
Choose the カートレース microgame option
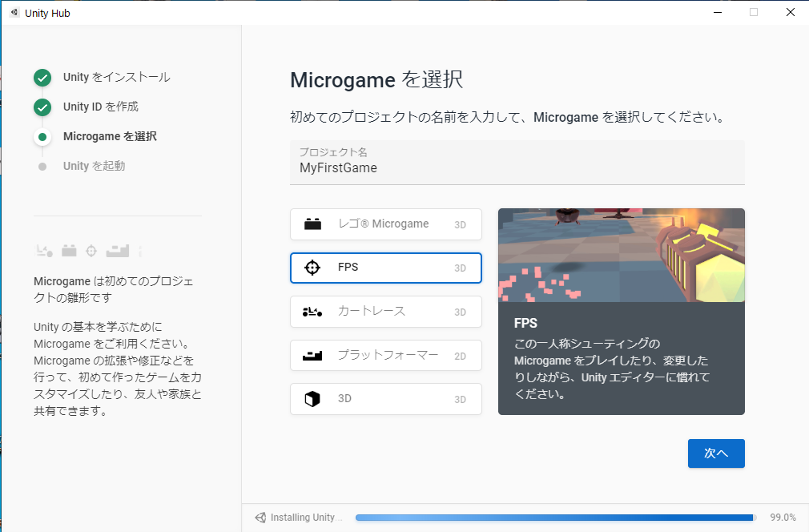tap(385, 312)
